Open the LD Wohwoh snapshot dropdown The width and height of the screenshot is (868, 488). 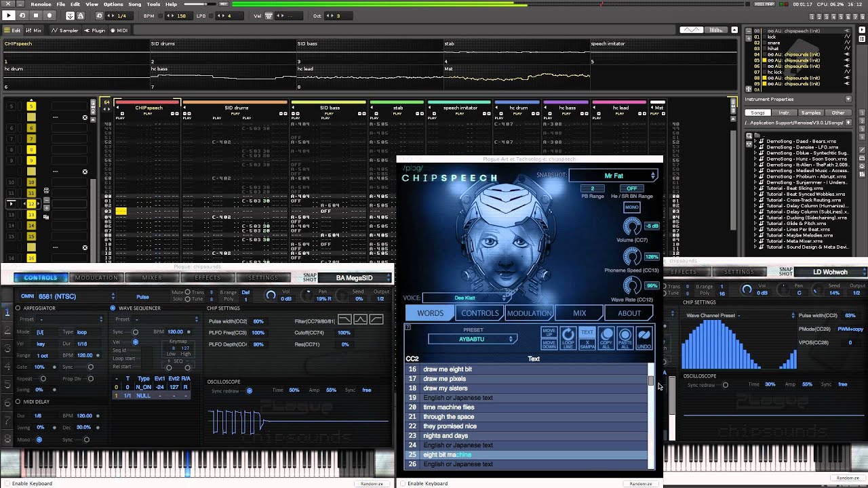pos(831,272)
